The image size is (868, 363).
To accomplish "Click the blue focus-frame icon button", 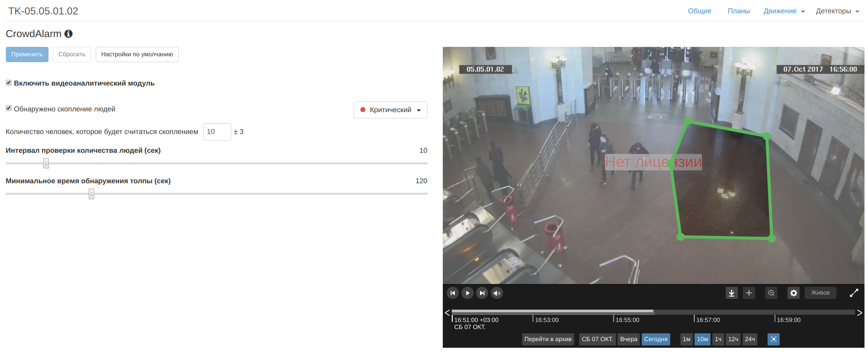I will 773,339.
